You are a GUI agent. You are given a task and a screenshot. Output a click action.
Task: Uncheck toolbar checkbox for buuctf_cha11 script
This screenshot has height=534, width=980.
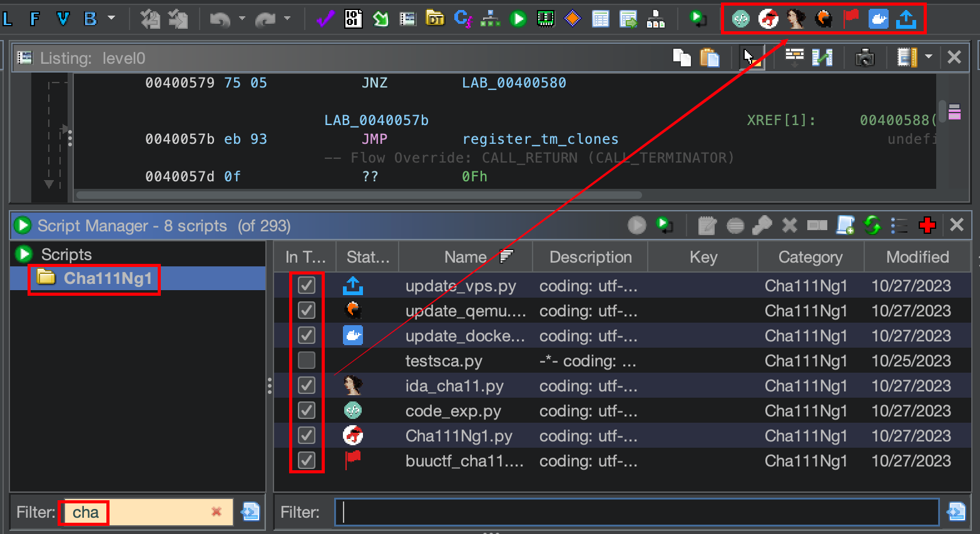307,460
